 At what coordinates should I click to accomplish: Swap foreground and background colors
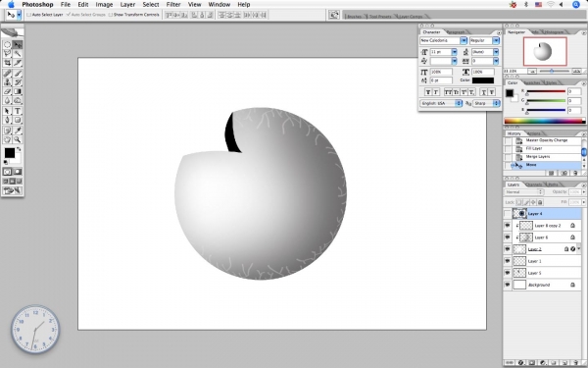click(19, 149)
